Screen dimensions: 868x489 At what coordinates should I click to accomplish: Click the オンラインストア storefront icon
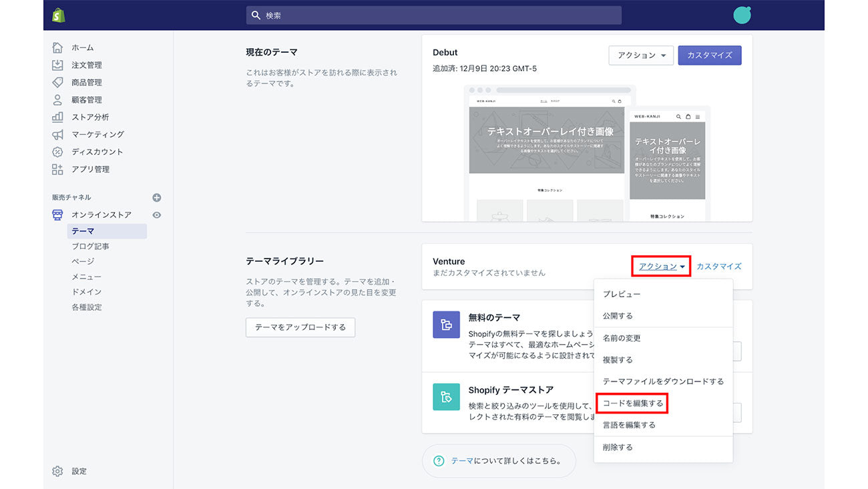(x=57, y=214)
